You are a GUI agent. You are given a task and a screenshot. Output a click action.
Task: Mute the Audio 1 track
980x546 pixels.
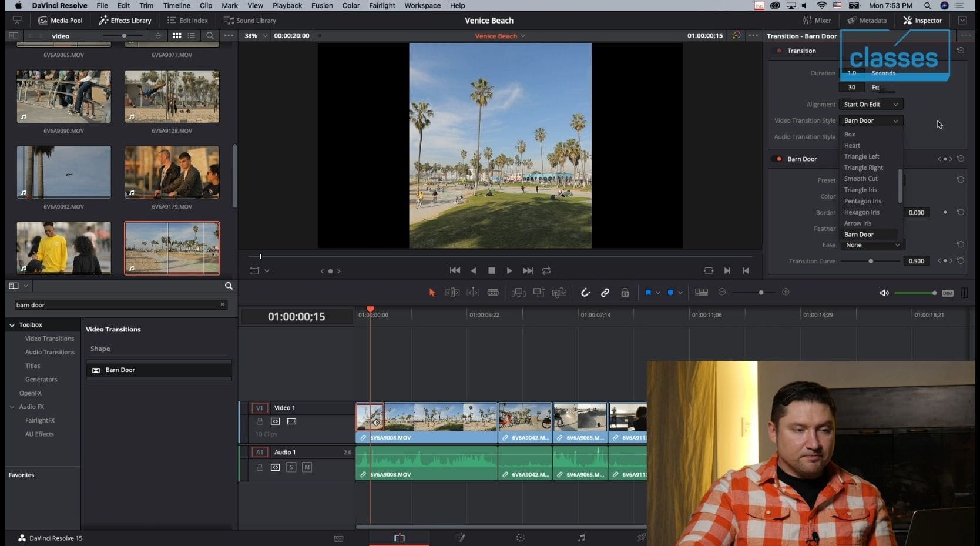[x=307, y=467]
